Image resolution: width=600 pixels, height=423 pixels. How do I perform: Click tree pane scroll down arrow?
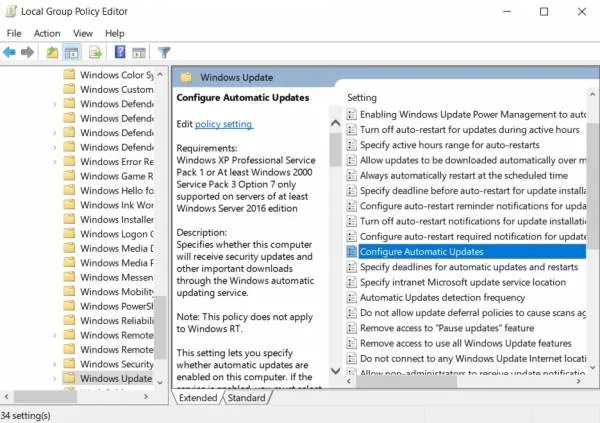[160, 382]
